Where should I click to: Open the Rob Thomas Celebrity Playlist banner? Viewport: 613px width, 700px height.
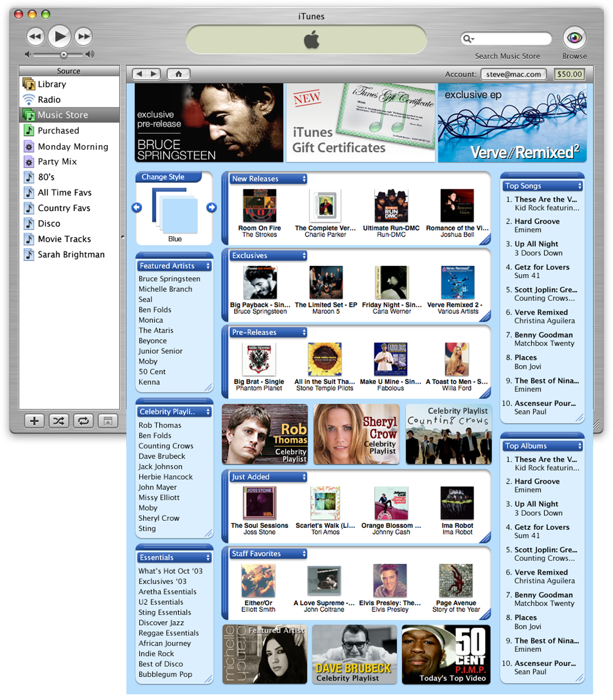point(265,434)
